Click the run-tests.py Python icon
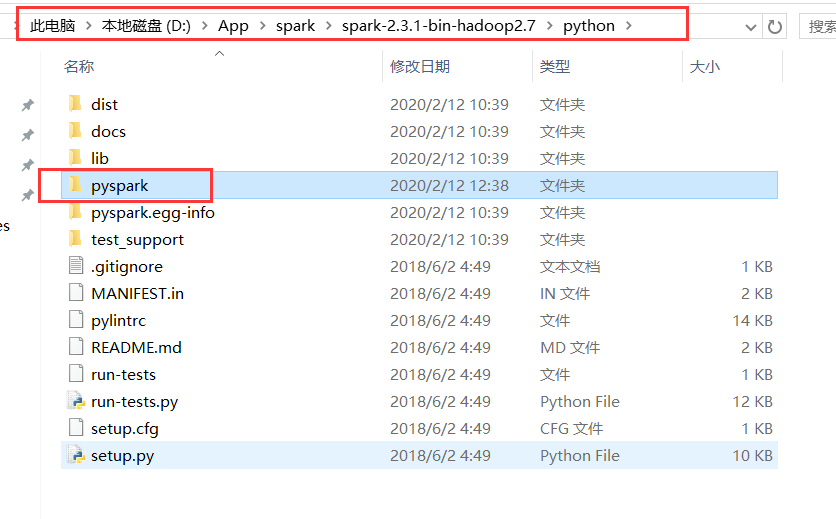 click(x=76, y=401)
